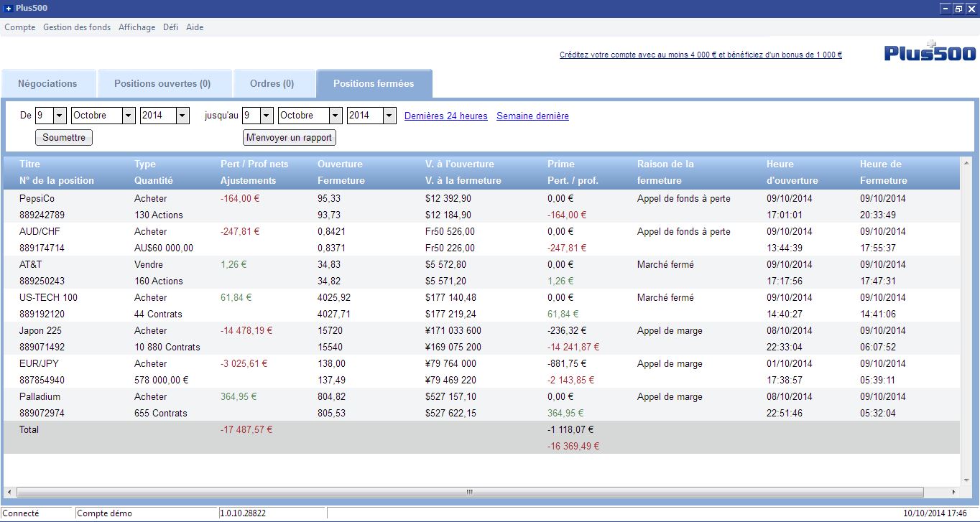
Task: Click the Plus500 logo
Action: pyautogui.click(x=930, y=52)
